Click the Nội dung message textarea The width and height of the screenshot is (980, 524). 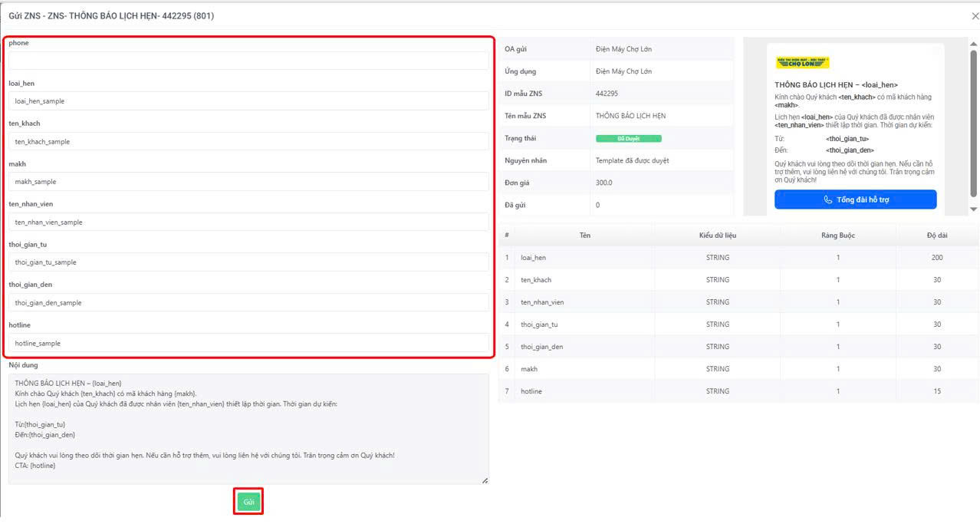(248, 429)
